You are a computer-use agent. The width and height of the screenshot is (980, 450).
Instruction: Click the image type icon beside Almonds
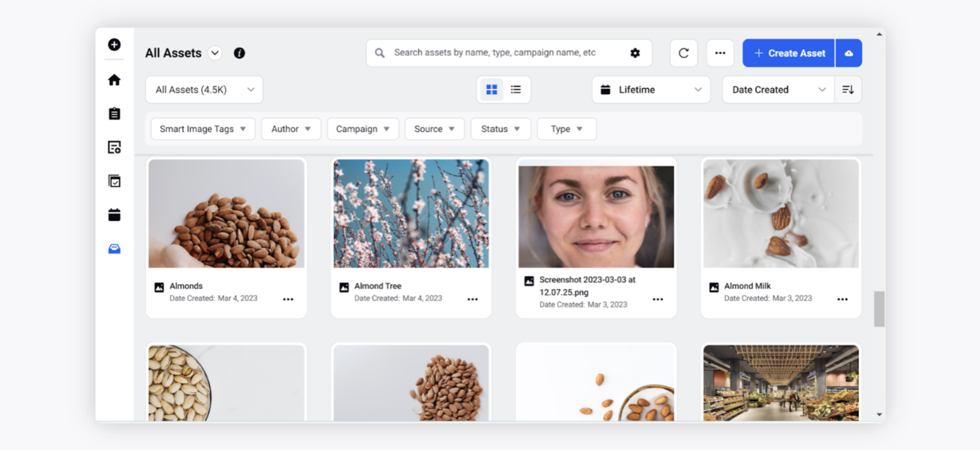159,287
